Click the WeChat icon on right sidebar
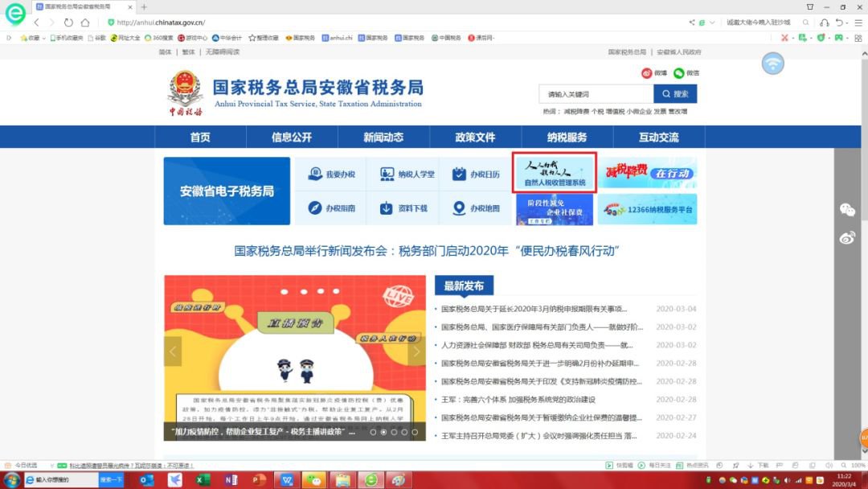This screenshot has height=489, width=868. 847,210
